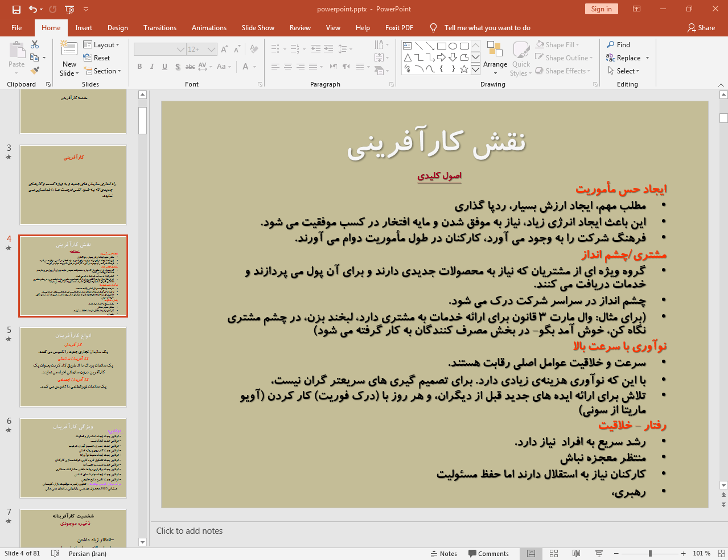Viewport: 728px width, 560px height.
Task: Start Slide Show from status bar icon
Action: pos(599,553)
